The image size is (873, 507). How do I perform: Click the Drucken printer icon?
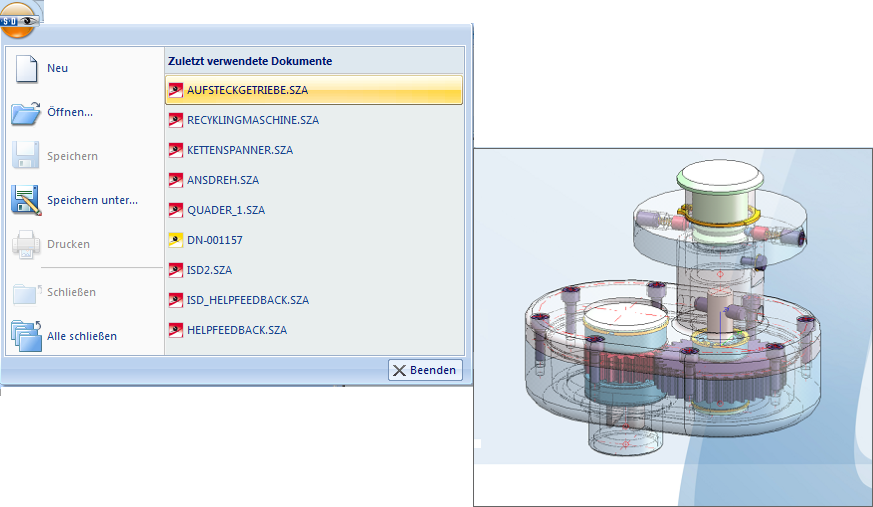point(26,244)
